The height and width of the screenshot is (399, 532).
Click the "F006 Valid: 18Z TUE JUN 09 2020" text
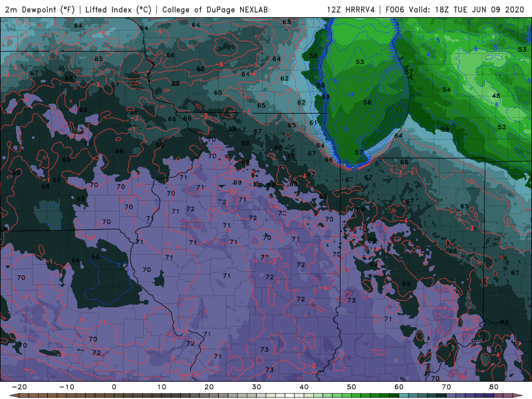(455, 9)
